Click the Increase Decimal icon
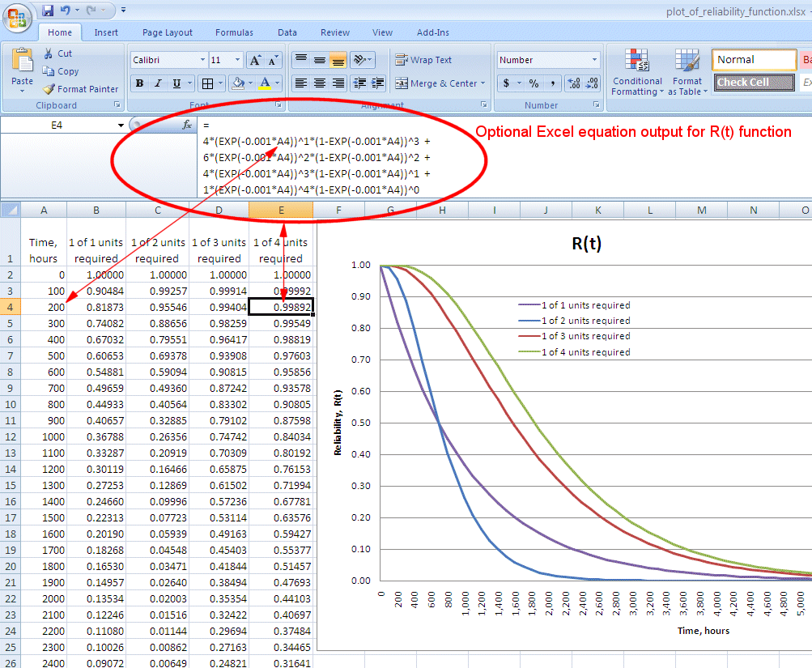812x668 pixels. click(574, 83)
